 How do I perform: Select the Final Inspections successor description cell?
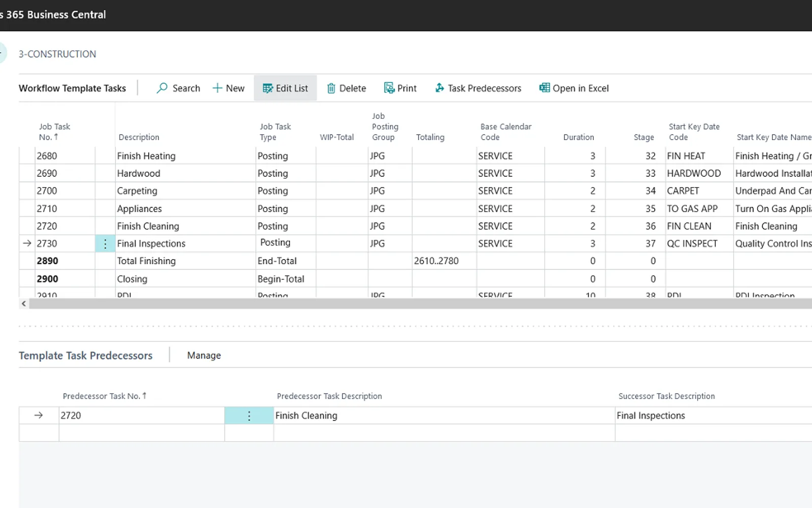pyautogui.click(x=714, y=416)
